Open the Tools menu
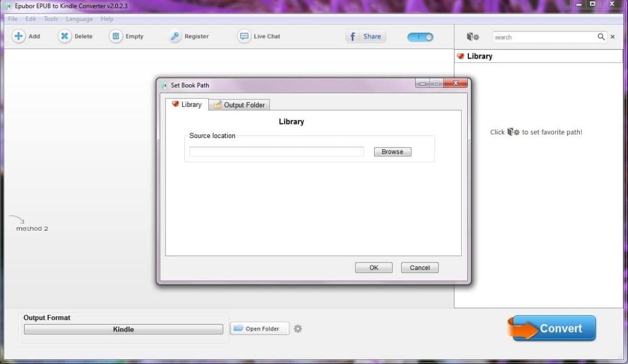The width and height of the screenshot is (628, 364). 50,19
